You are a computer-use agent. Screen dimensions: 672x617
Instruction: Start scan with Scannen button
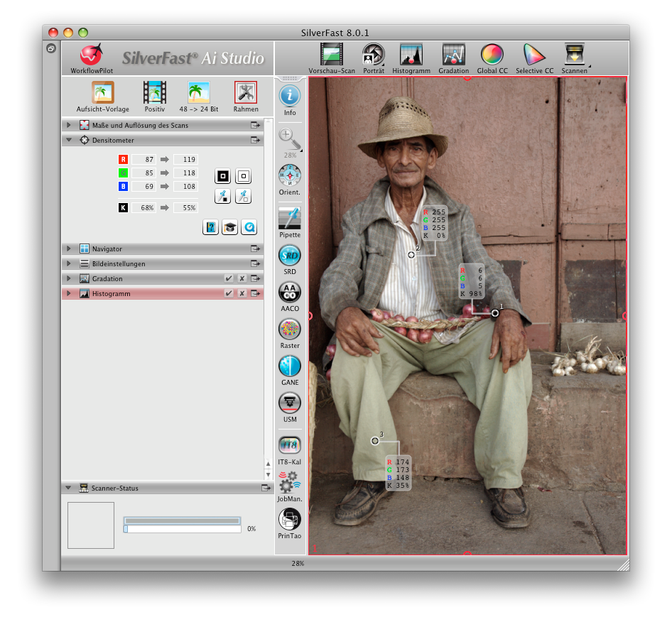point(574,55)
